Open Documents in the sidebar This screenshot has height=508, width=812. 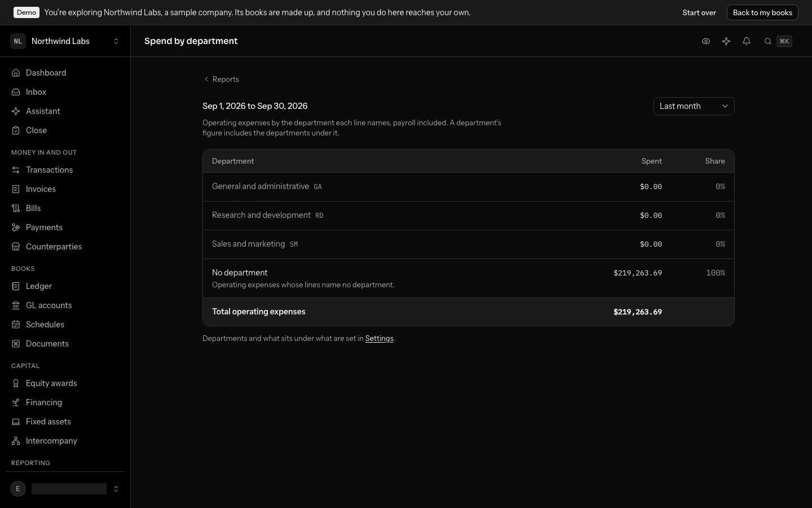65,344
